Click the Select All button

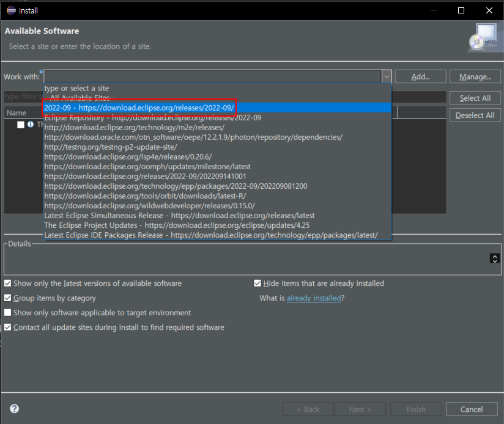coord(475,98)
